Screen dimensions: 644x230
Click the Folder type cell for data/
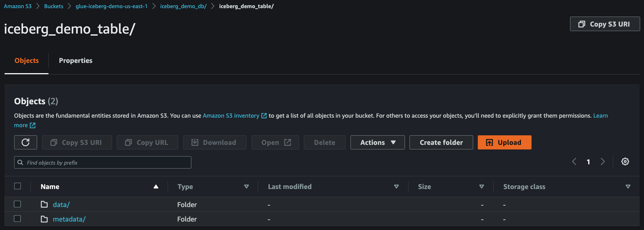pyautogui.click(x=187, y=205)
